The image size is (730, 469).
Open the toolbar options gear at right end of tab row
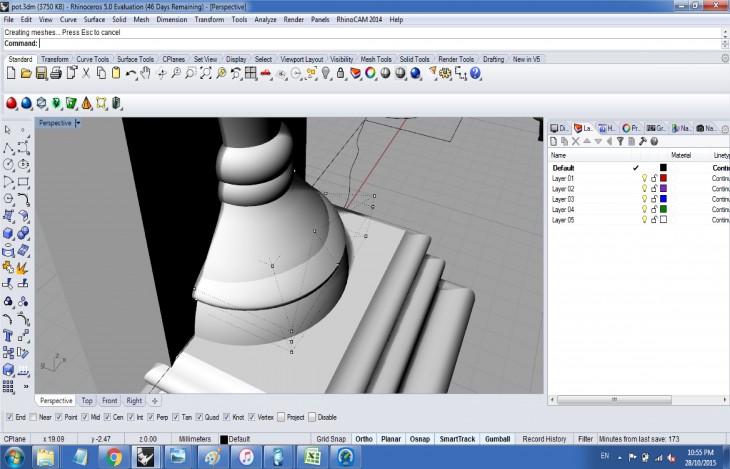point(724,59)
